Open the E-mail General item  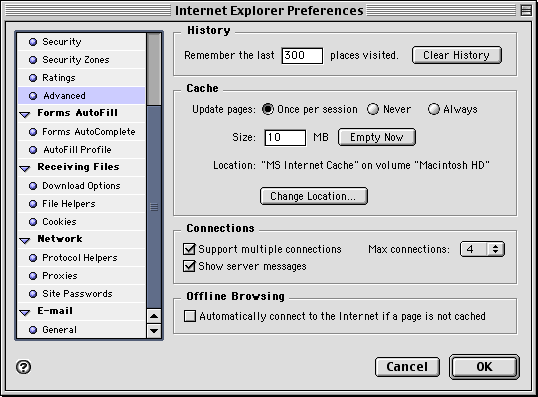(x=82, y=330)
